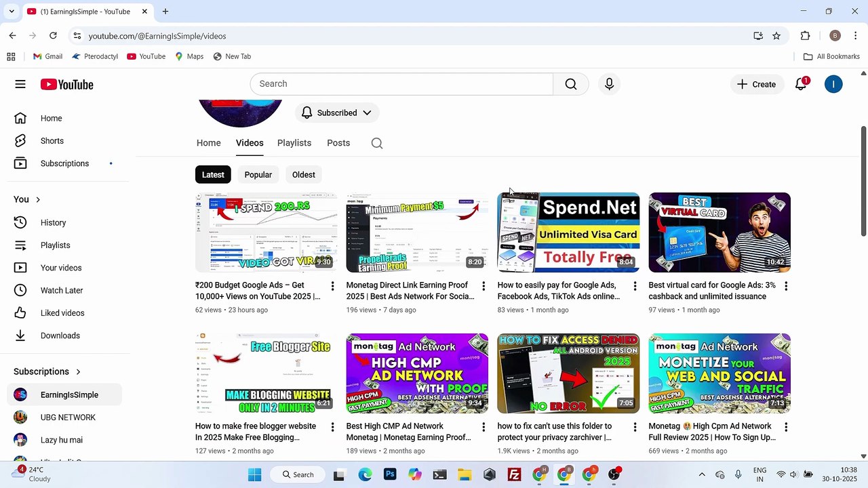Open options for Best virtual card video
Viewport: 868px width, 488px height.
(786, 287)
